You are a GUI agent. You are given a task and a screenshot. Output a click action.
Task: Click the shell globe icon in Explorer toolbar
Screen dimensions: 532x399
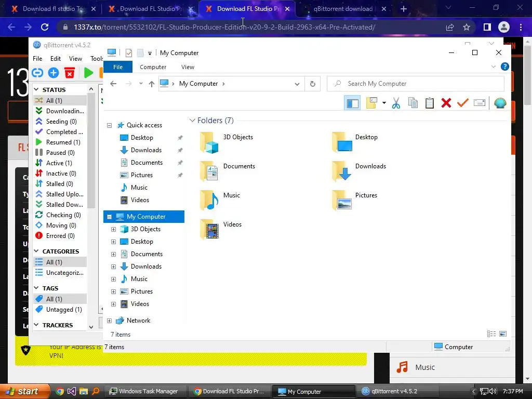tap(500, 103)
